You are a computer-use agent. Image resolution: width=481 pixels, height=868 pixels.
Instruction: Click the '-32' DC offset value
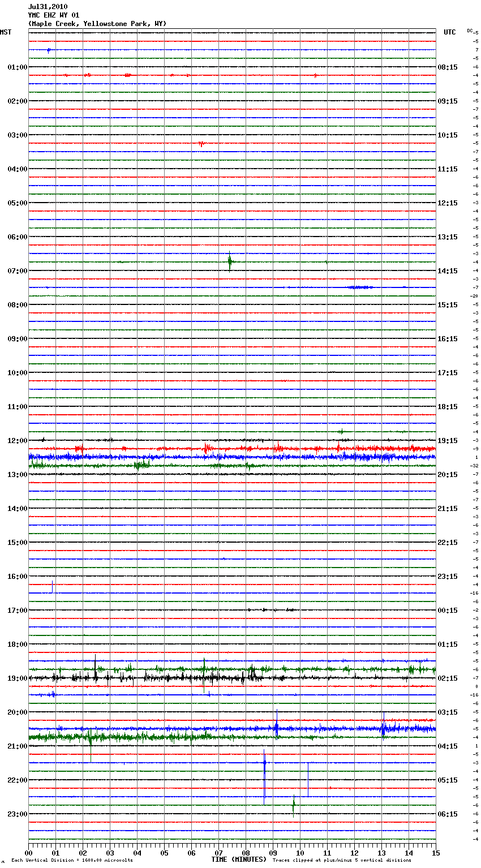(x=474, y=466)
